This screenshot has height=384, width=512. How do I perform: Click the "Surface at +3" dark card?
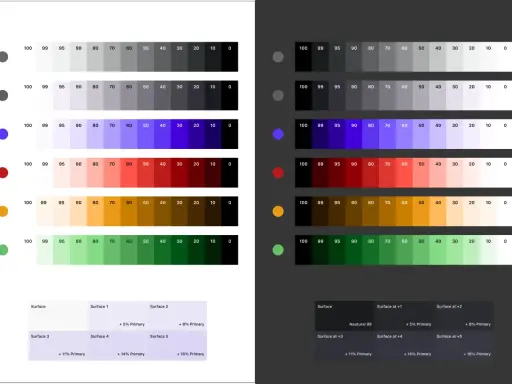pos(345,345)
